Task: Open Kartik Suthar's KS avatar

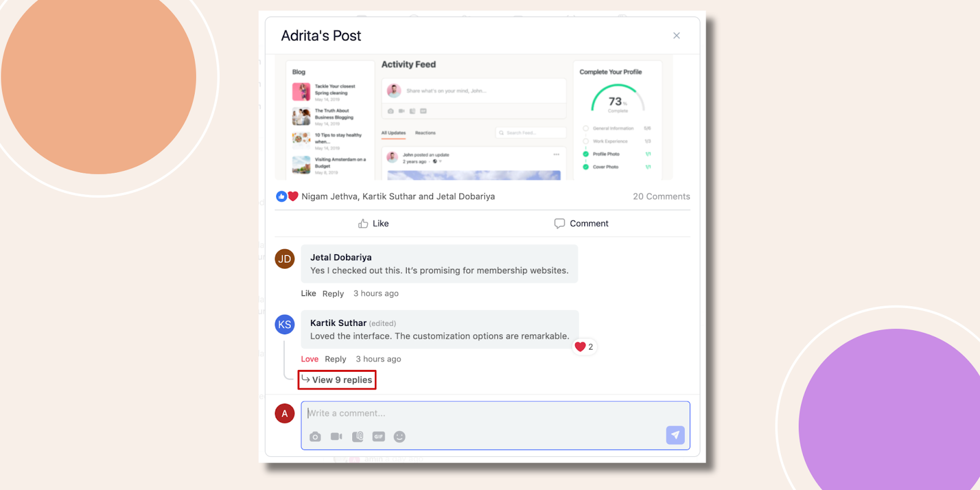Action: pyautogui.click(x=285, y=325)
